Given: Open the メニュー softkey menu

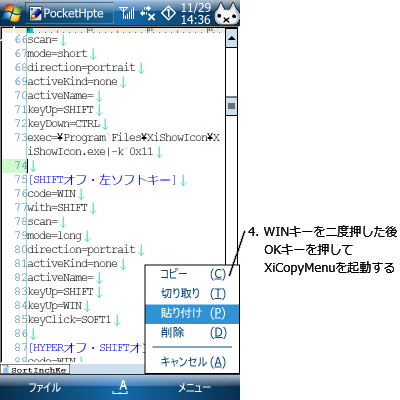Looking at the screenshot, I should click(194, 388).
